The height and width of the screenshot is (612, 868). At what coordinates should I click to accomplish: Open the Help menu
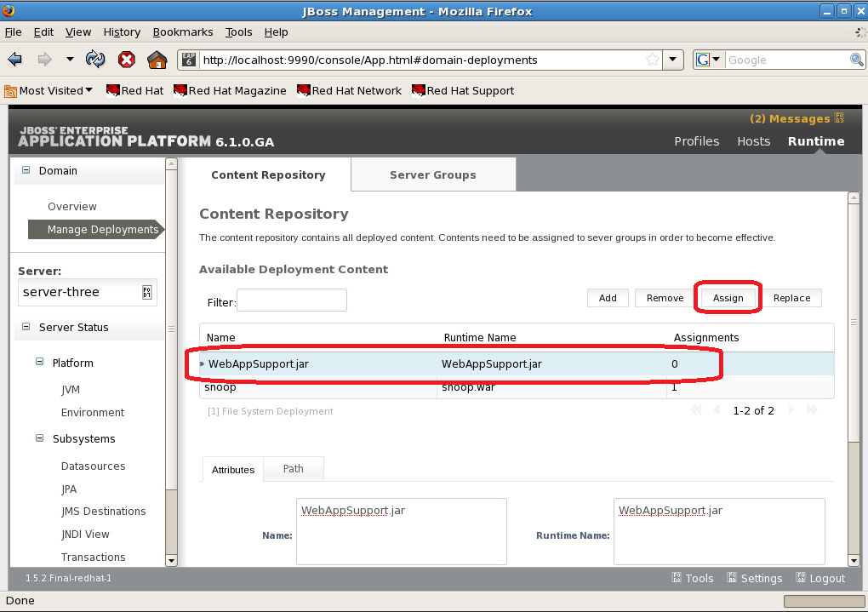pyautogui.click(x=277, y=32)
